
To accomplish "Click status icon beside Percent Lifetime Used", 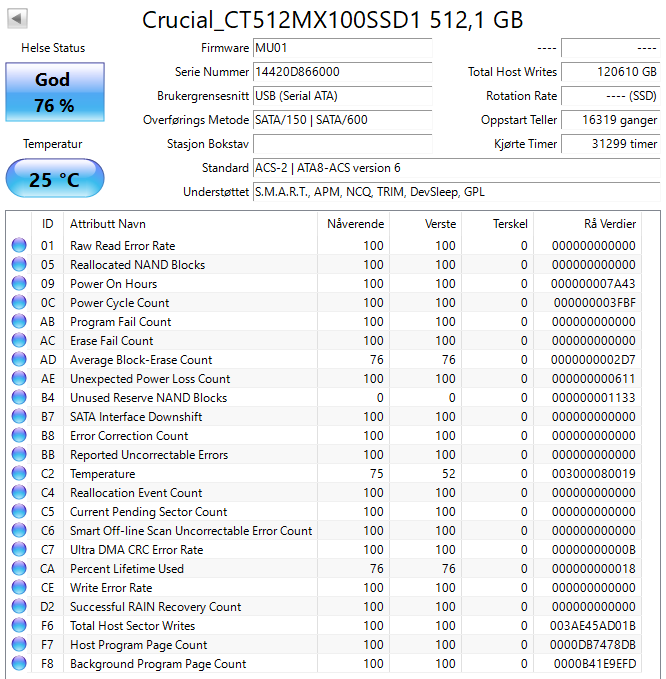I will click(19, 569).
